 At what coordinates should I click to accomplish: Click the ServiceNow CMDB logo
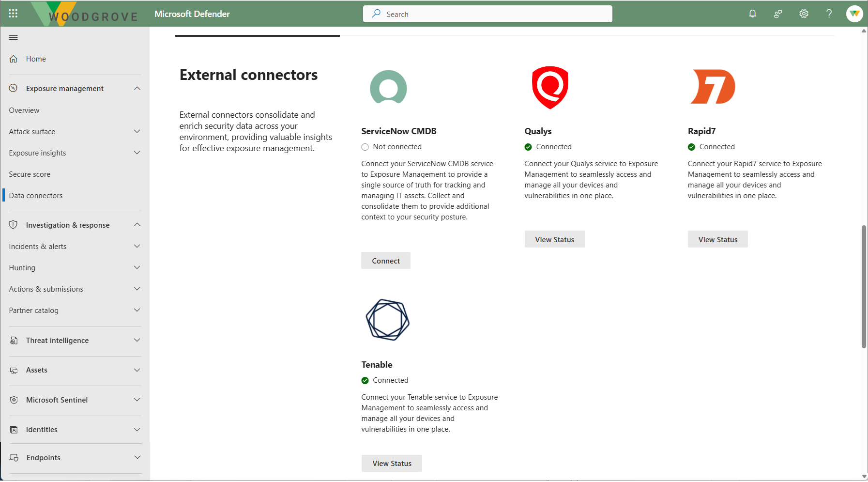pyautogui.click(x=388, y=87)
